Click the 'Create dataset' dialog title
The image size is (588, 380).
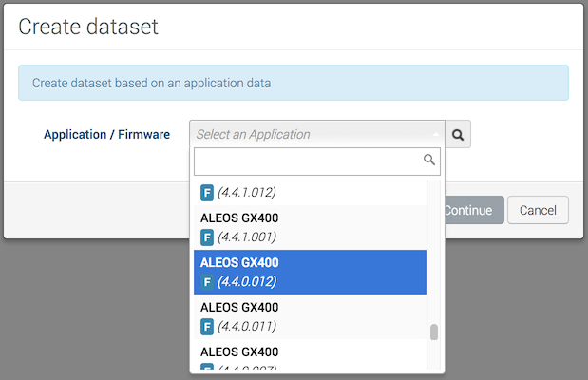[88, 27]
